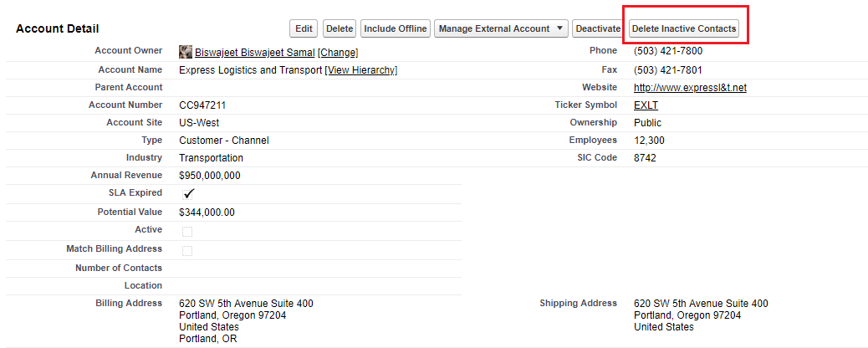Image resolution: width=868 pixels, height=348 pixels.
Task: Open Biswajeet Biswajeet Samal owner link
Action: 255,53
